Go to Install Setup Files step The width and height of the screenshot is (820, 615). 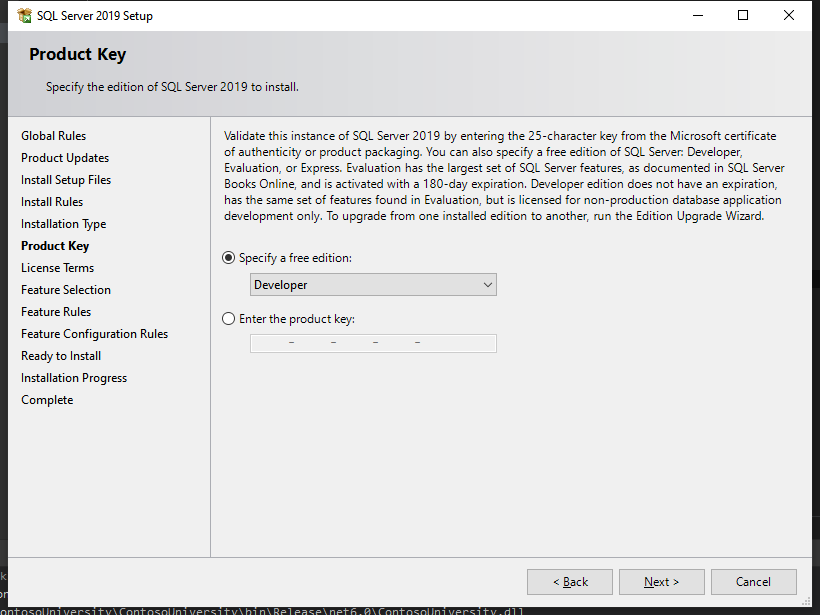[x=66, y=180]
